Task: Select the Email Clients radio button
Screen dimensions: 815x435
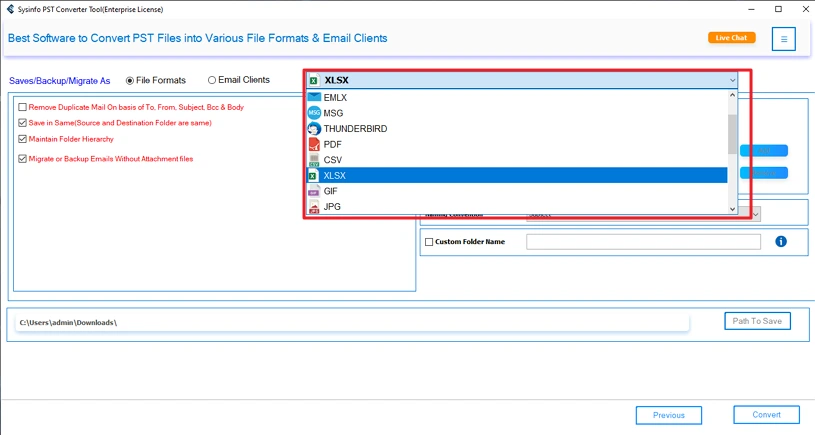Action: pyautogui.click(x=212, y=80)
